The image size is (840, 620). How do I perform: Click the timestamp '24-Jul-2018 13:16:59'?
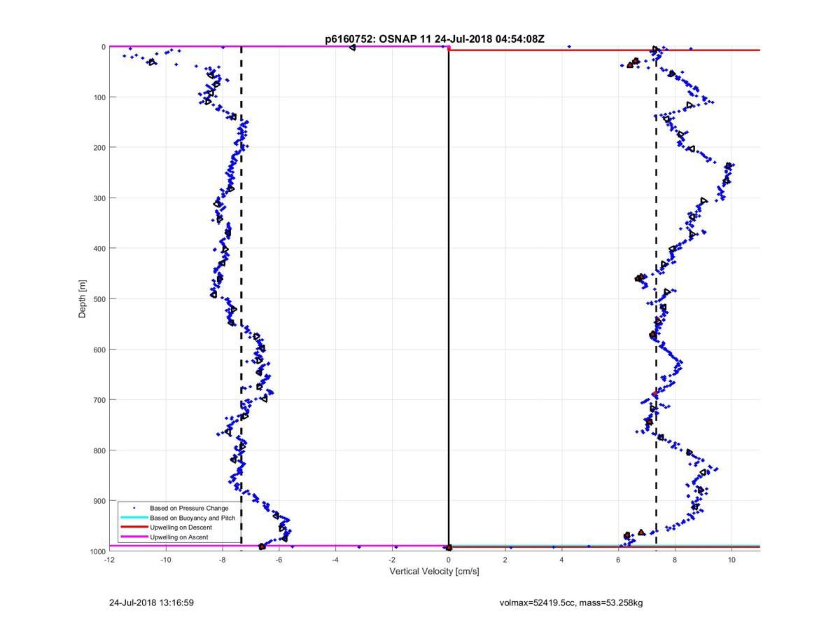click(151, 602)
